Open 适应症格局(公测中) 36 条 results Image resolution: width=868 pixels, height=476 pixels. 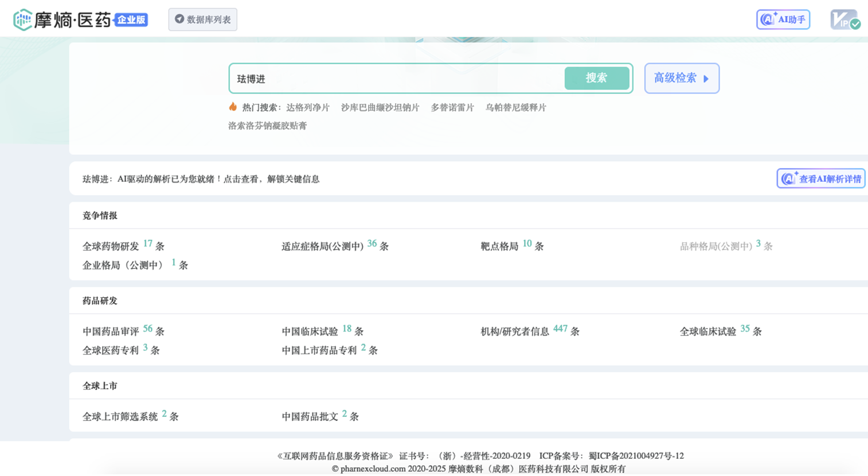pos(335,245)
